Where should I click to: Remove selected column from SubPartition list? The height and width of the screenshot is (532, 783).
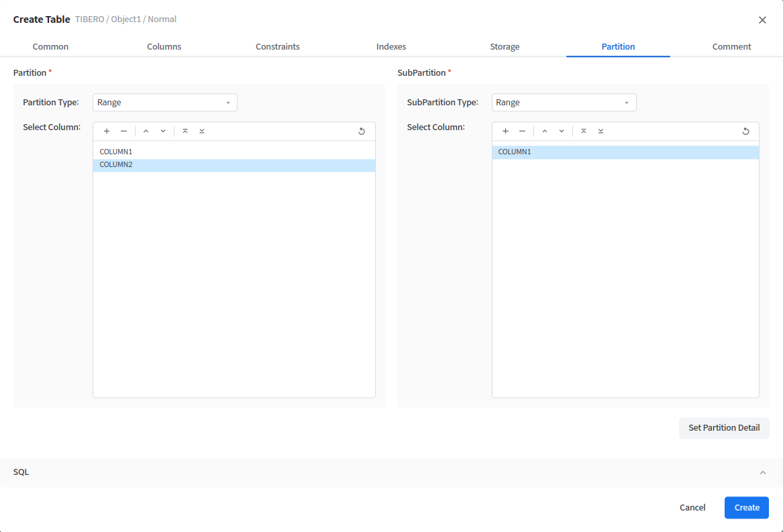(522, 131)
